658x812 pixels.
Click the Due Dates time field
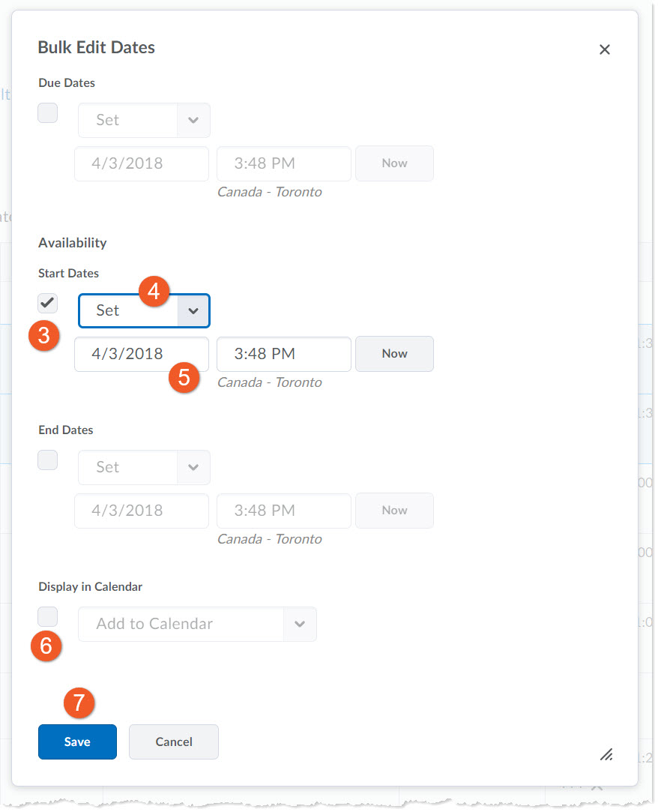(283, 163)
